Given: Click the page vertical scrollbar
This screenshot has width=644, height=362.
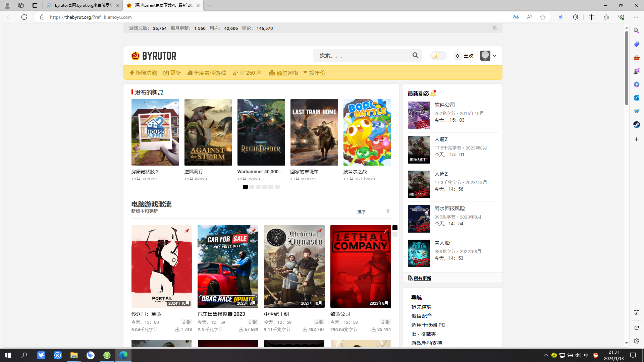Looking at the screenshot, I should click(x=626, y=68).
